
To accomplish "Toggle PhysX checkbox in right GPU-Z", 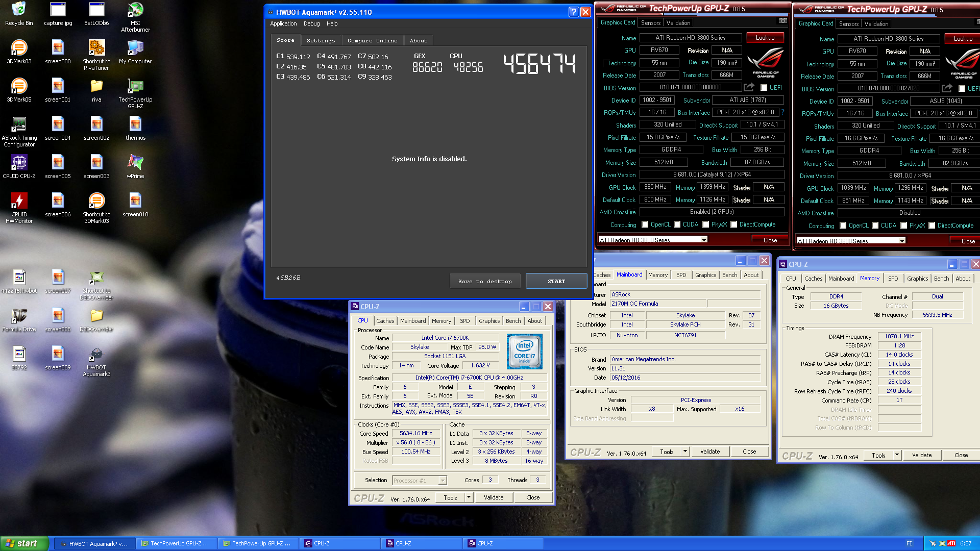I will coord(904,226).
